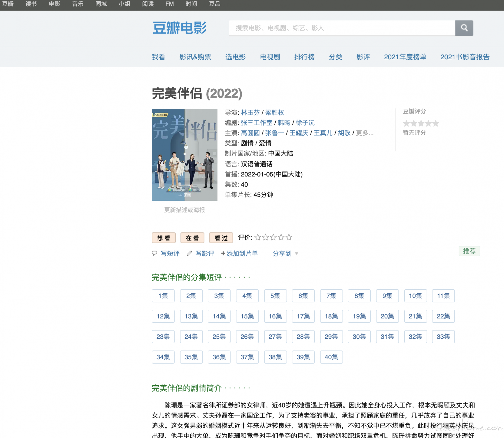Rate three stars in 评价
This screenshot has height=438, width=504.
point(273,237)
